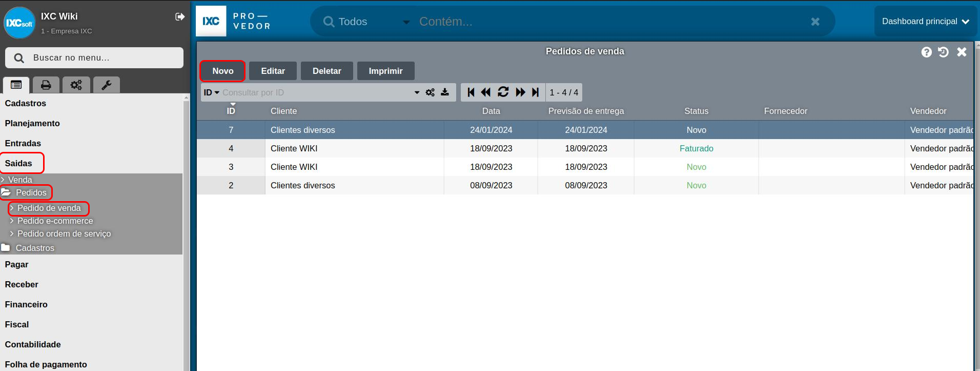Click the Imprimir button
The height and width of the screenshot is (371, 980).
[385, 71]
